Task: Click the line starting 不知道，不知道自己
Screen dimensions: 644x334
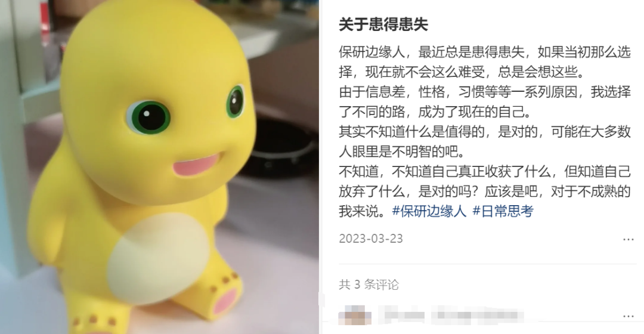Action: tap(485, 172)
